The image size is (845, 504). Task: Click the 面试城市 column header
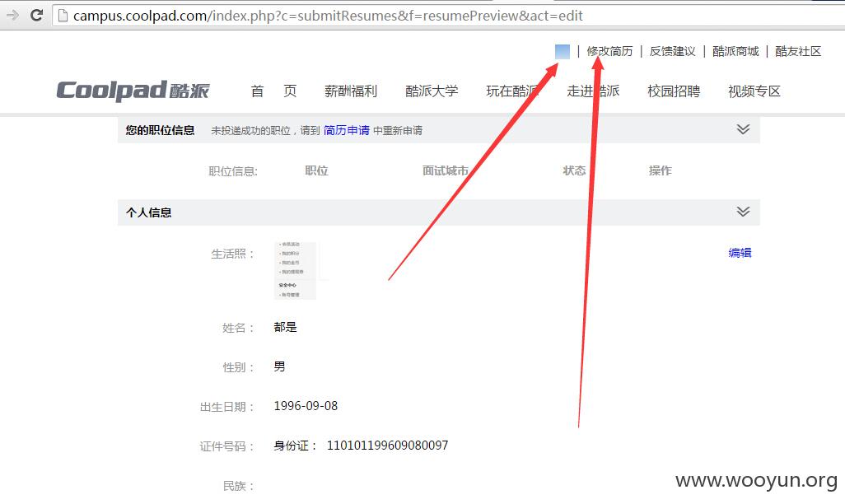(x=445, y=170)
